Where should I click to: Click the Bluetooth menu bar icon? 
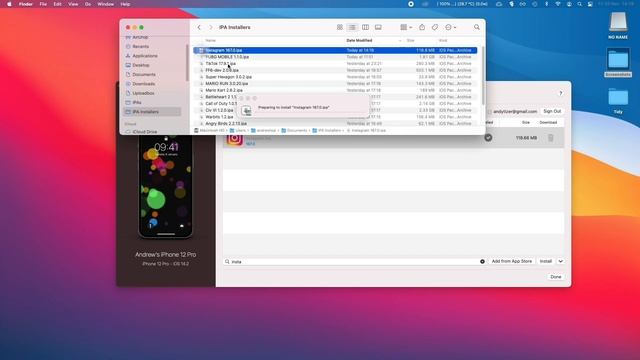point(547,4)
